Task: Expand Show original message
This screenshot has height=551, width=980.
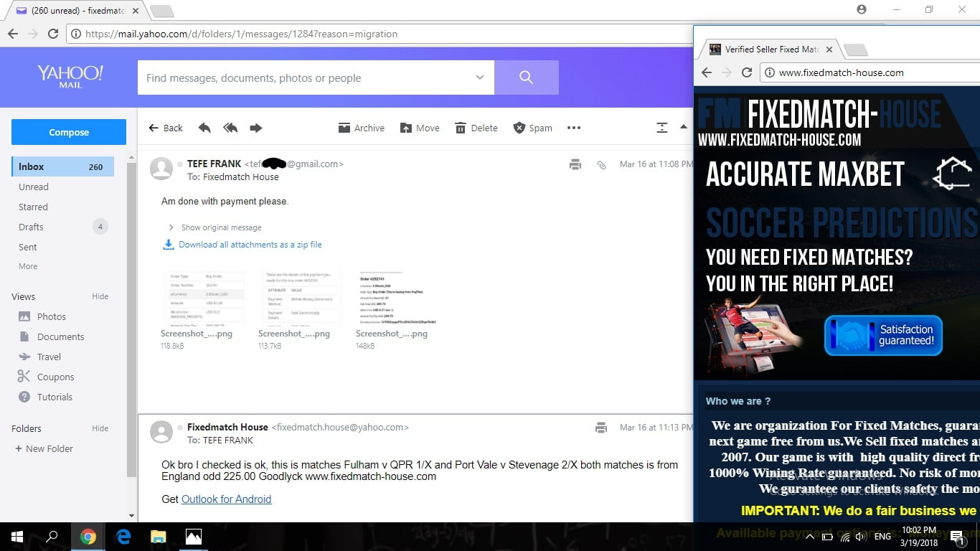Action: pyautogui.click(x=215, y=227)
